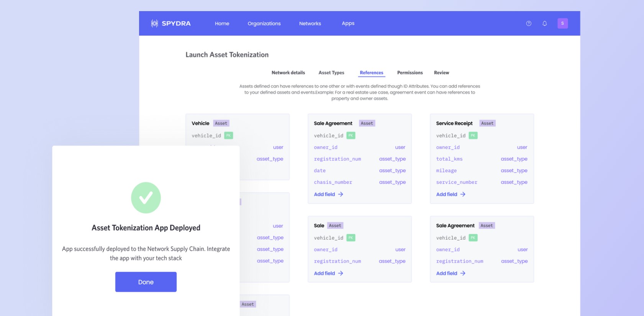This screenshot has width=644, height=316.
Task: Click arrow beside Add field in Sale card
Action: [x=341, y=273]
